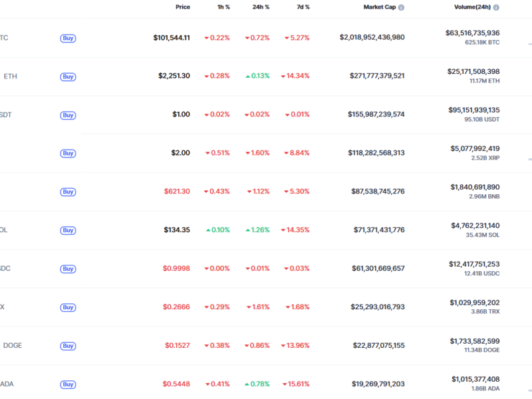
Task: Select the price $134.35
Action: (x=177, y=229)
